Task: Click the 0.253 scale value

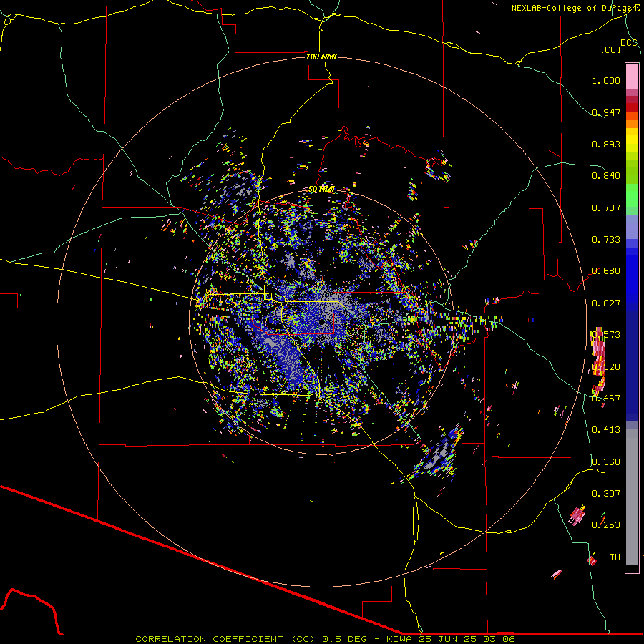Action: click(606, 525)
